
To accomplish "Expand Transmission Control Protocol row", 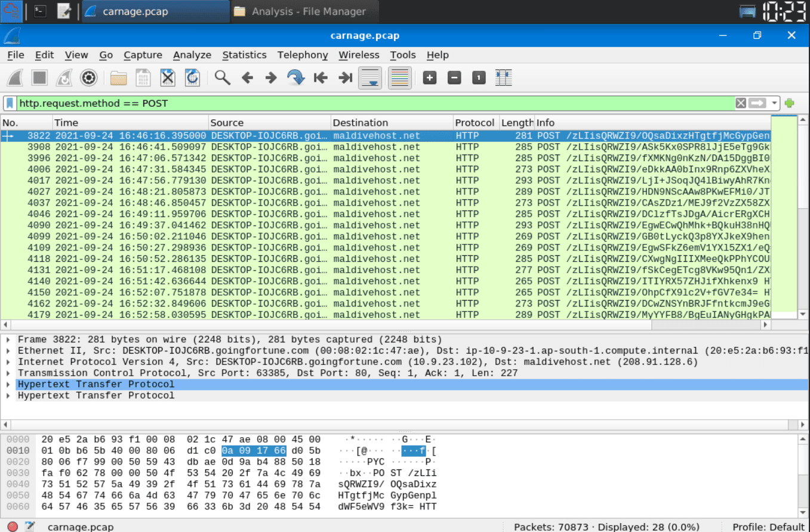I will (x=8, y=373).
